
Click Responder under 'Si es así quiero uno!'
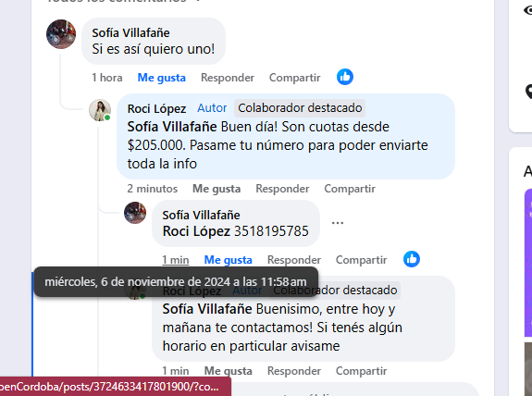pos(228,78)
